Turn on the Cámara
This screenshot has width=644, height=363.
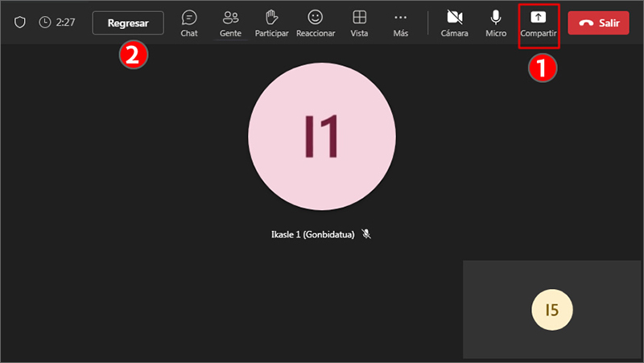point(454,23)
